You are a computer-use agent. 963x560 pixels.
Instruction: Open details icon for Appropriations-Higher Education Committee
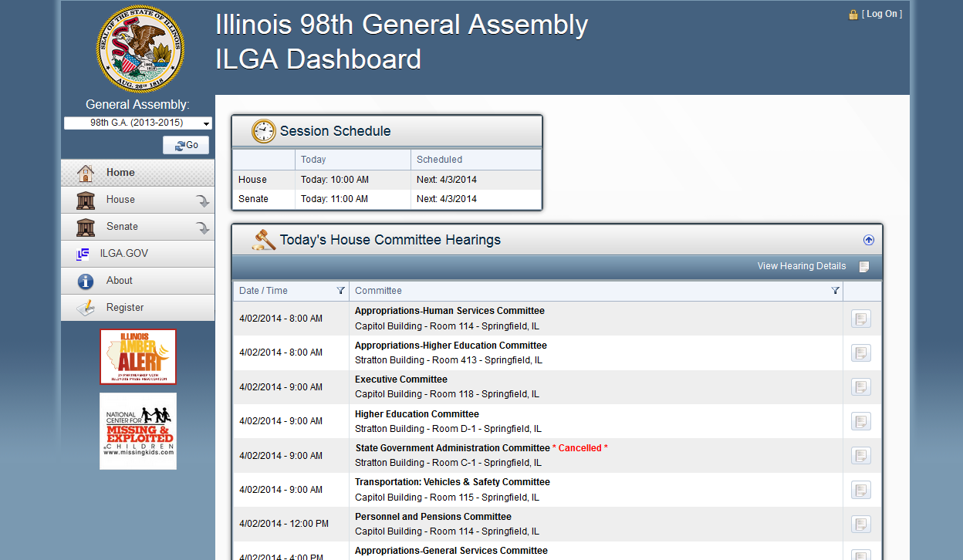861,353
